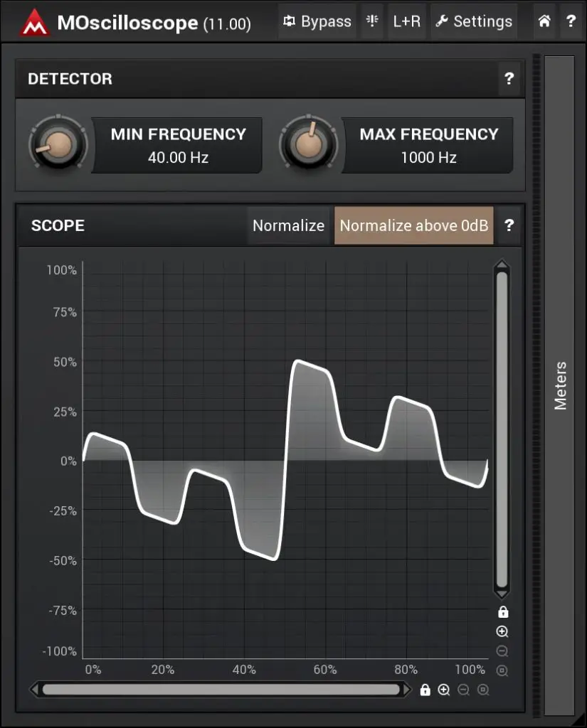Toggle the vertical zoom lock

pos(503,612)
